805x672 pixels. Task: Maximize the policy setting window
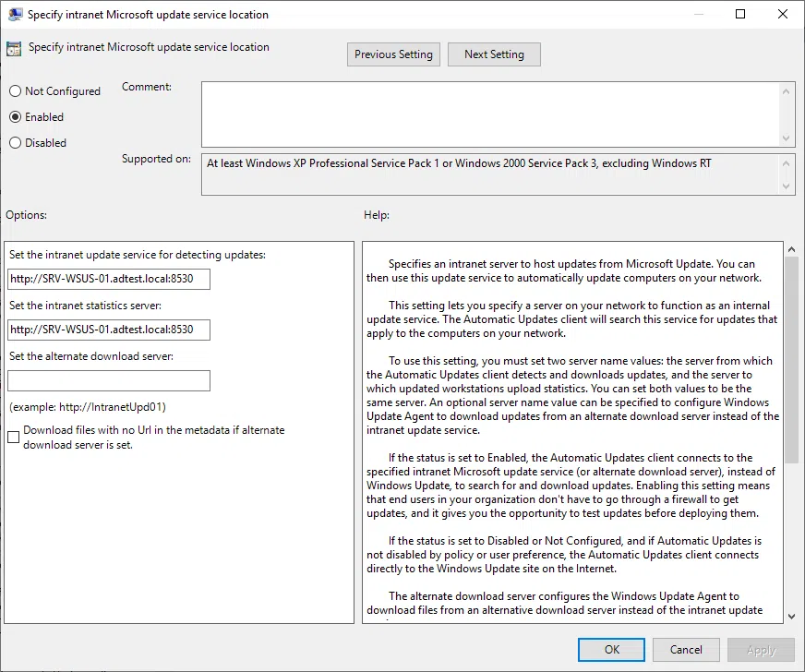pyautogui.click(x=740, y=15)
